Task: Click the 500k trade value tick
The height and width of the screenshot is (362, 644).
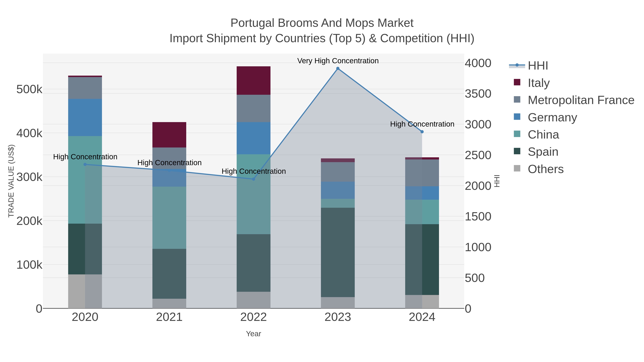Action: point(29,89)
